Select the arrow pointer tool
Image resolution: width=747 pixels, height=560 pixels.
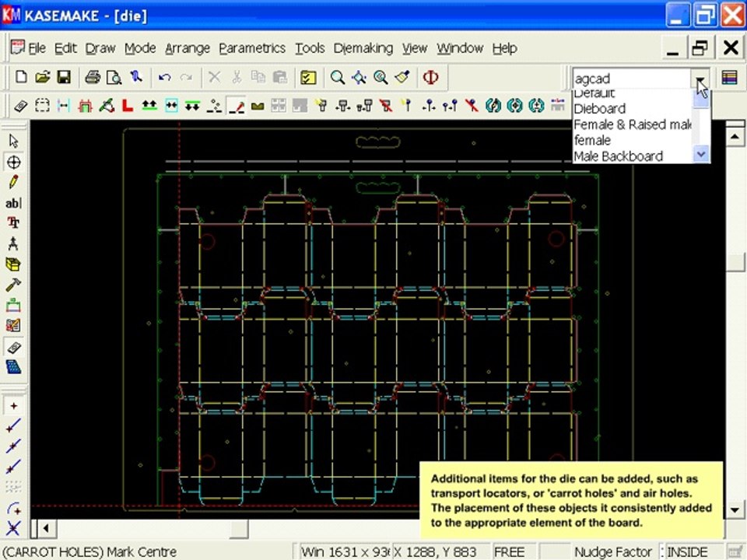coord(13,141)
